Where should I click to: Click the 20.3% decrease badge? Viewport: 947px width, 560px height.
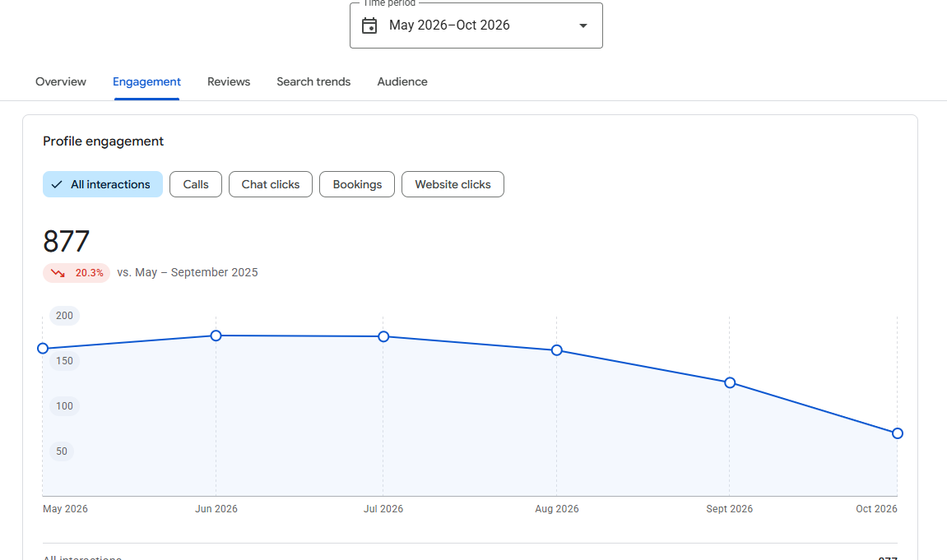pyautogui.click(x=77, y=273)
